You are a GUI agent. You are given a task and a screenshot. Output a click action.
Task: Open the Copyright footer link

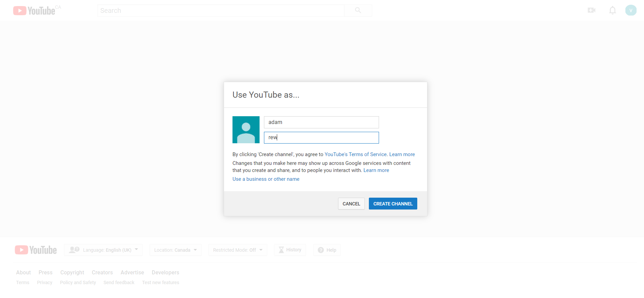pyautogui.click(x=72, y=272)
